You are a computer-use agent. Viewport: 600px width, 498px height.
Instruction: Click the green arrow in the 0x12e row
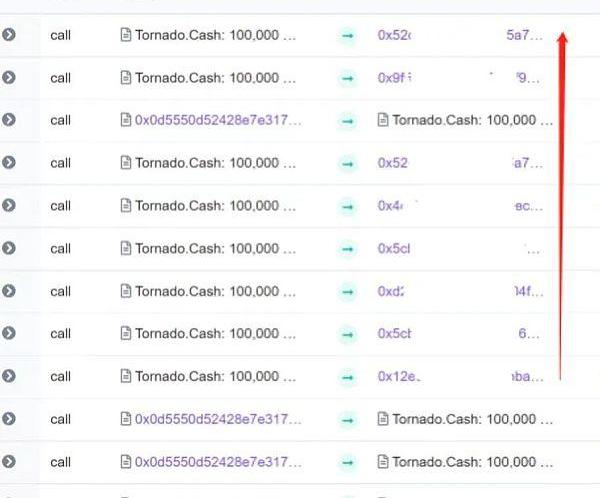point(347,376)
